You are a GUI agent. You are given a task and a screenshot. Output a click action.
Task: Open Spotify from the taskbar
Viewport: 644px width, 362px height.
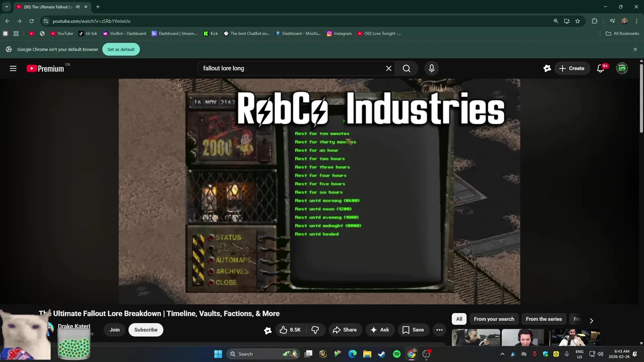(x=396, y=354)
